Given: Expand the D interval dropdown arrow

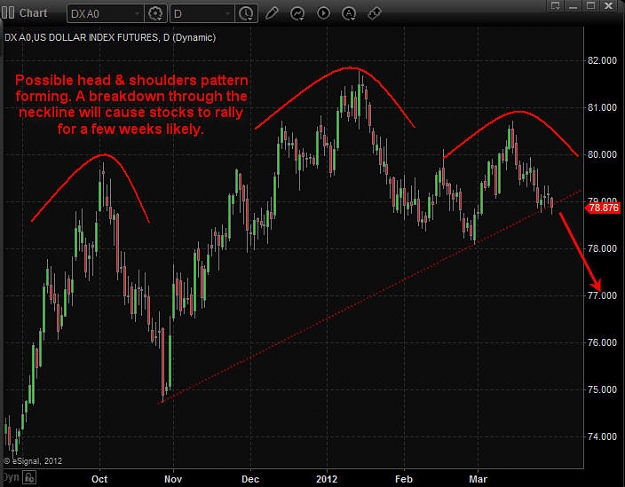Looking at the screenshot, I should tap(228, 14).
